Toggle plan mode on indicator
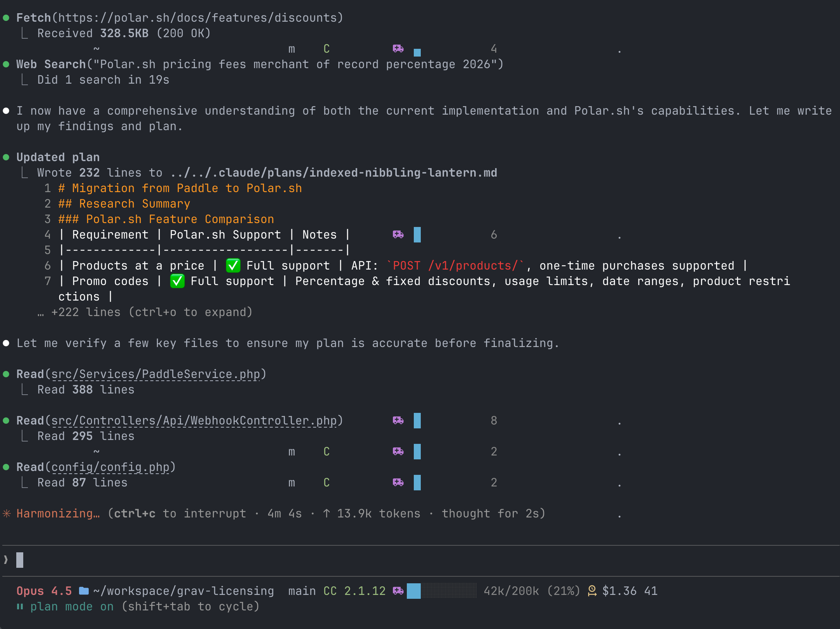Viewport: 840px width, 629px height. click(72, 607)
